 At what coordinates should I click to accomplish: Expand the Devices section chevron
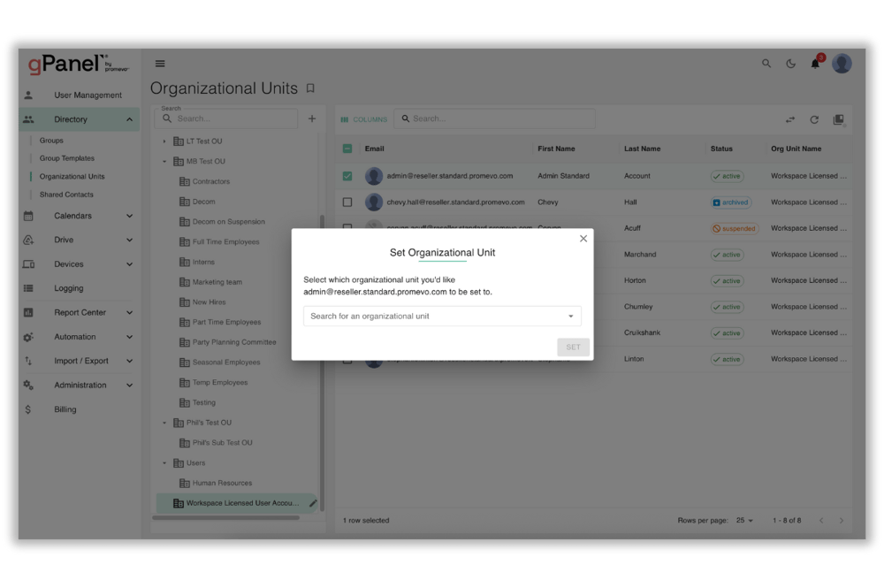(129, 264)
